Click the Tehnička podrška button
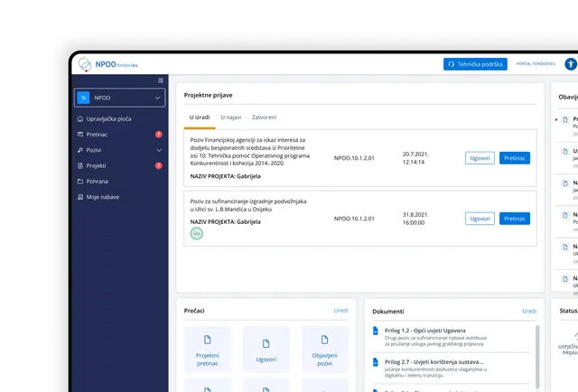Screen dimensions: 578x392 tap(475, 64)
